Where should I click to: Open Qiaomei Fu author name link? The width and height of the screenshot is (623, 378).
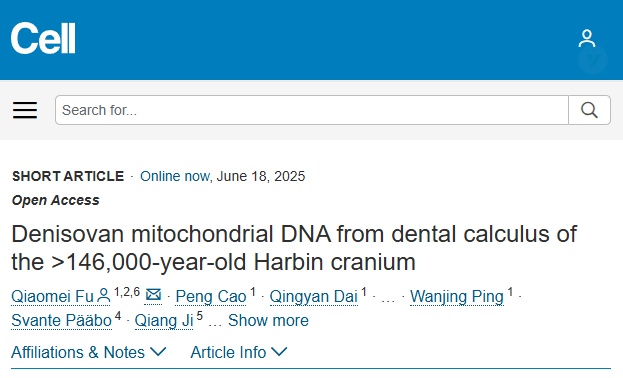click(x=52, y=297)
